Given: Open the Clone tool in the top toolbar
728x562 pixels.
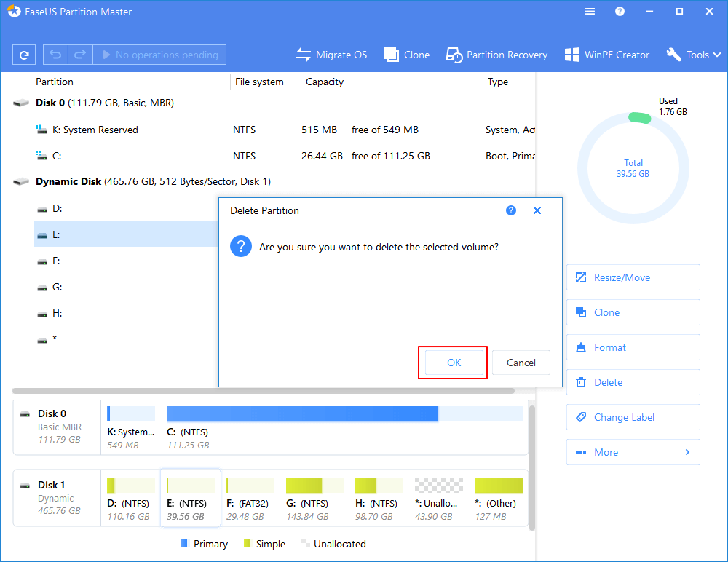Looking at the screenshot, I should pyautogui.click(x=407, y=55).
